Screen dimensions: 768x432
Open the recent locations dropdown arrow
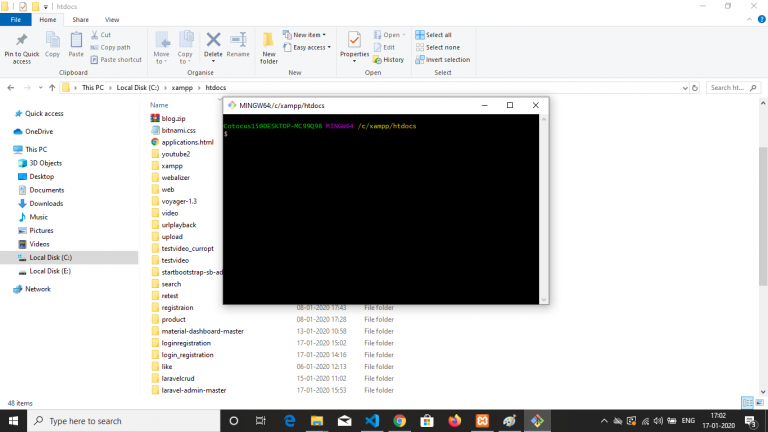pos(40,88)
